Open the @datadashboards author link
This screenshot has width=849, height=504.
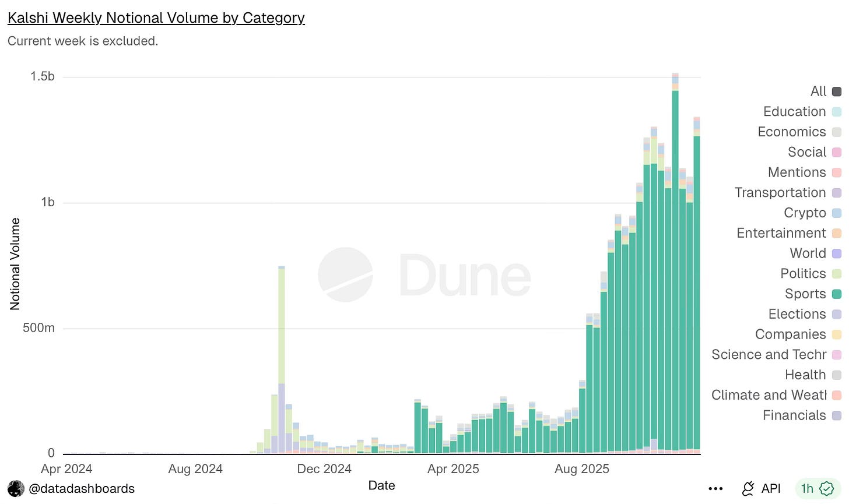click(82, 489)
